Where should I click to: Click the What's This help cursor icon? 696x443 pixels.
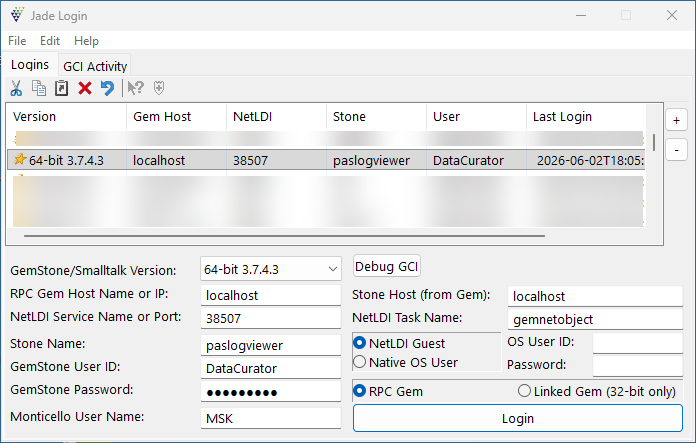[135, 88]
